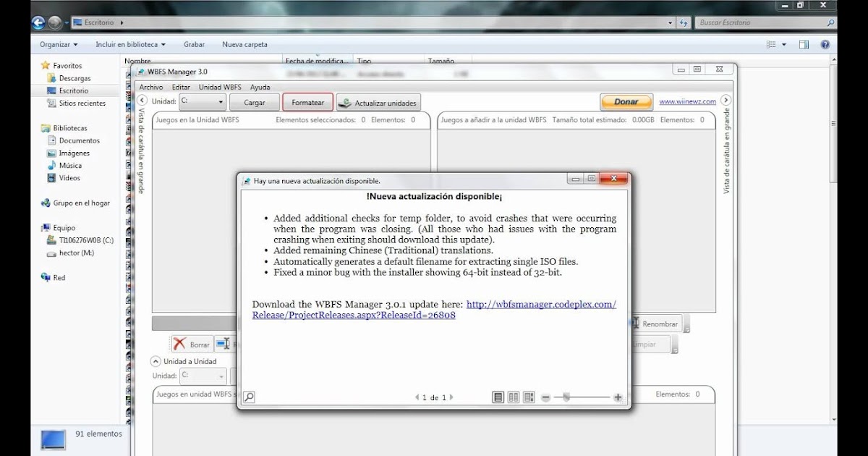Switch to single page view in update dialog

tap(498, 397)
